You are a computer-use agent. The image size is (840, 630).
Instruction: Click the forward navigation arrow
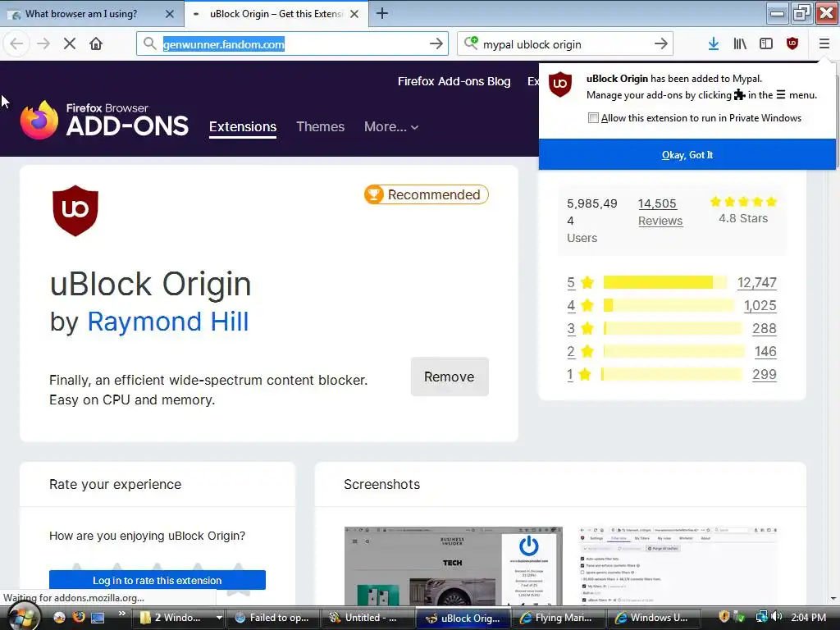click(43, 44)
